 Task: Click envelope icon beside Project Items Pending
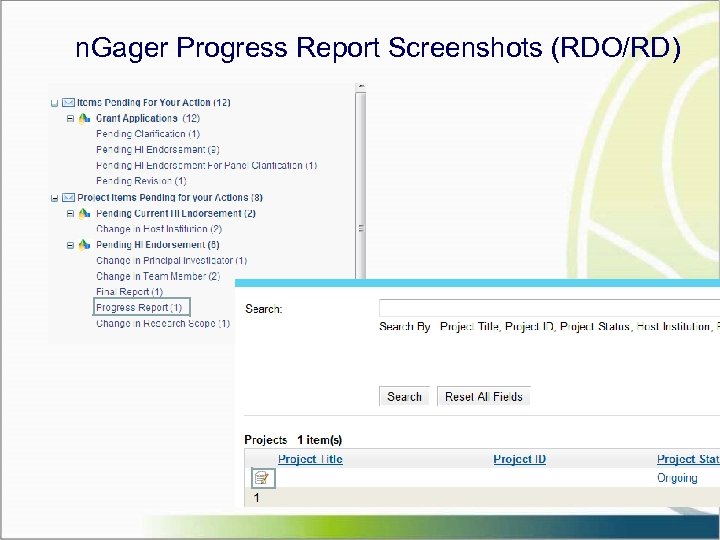pyautogui.click(x=68, y=197)
